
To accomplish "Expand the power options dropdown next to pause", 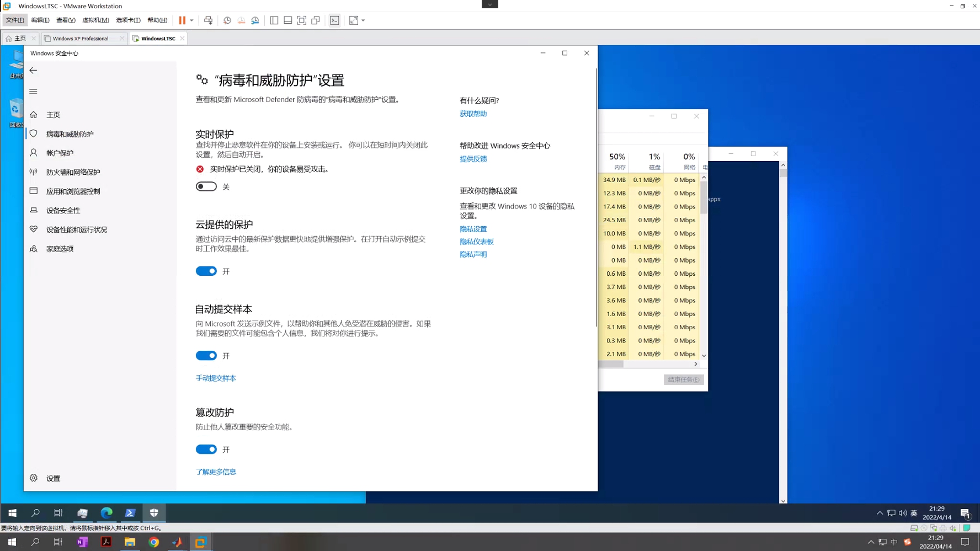I will pos(191,20).
